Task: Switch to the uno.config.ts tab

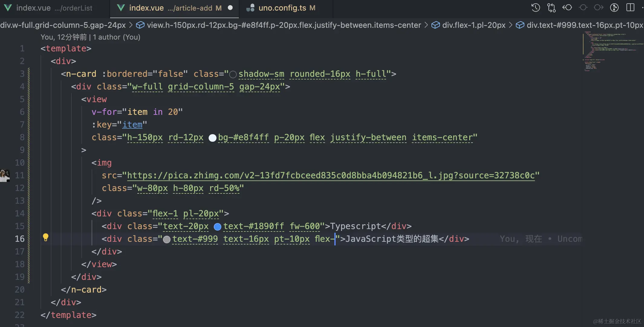Action: 282,8
